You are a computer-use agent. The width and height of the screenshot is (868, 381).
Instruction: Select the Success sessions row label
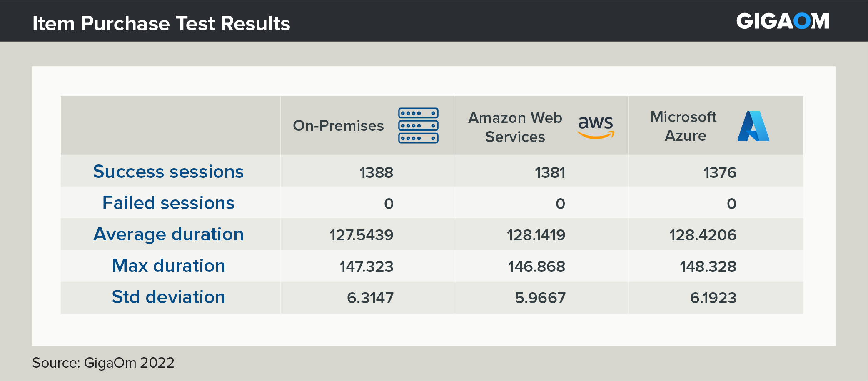click(168, 172)
